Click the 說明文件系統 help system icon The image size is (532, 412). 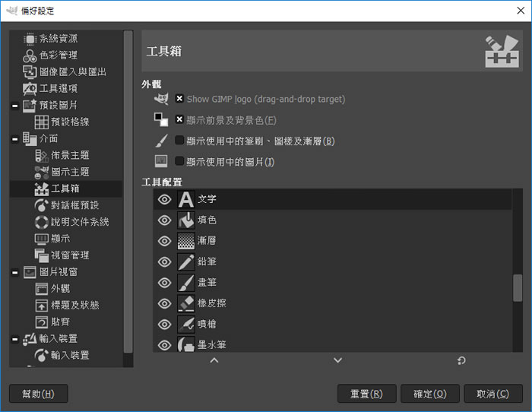point(42,222)
